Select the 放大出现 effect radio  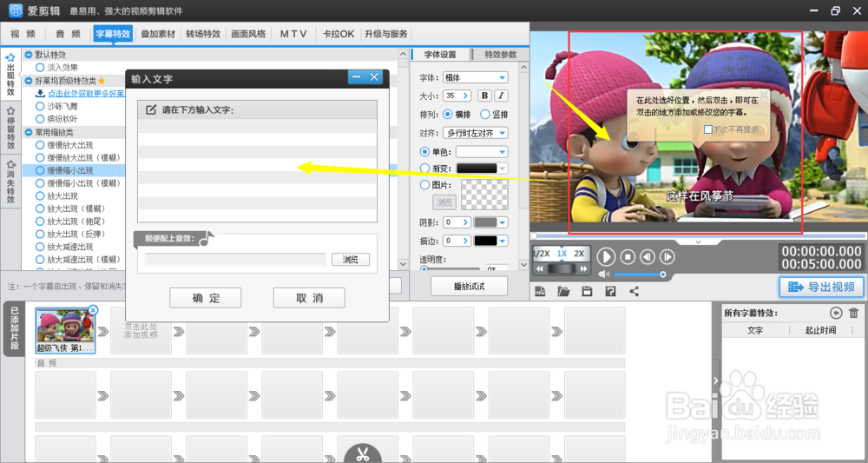tap(40, 195)
